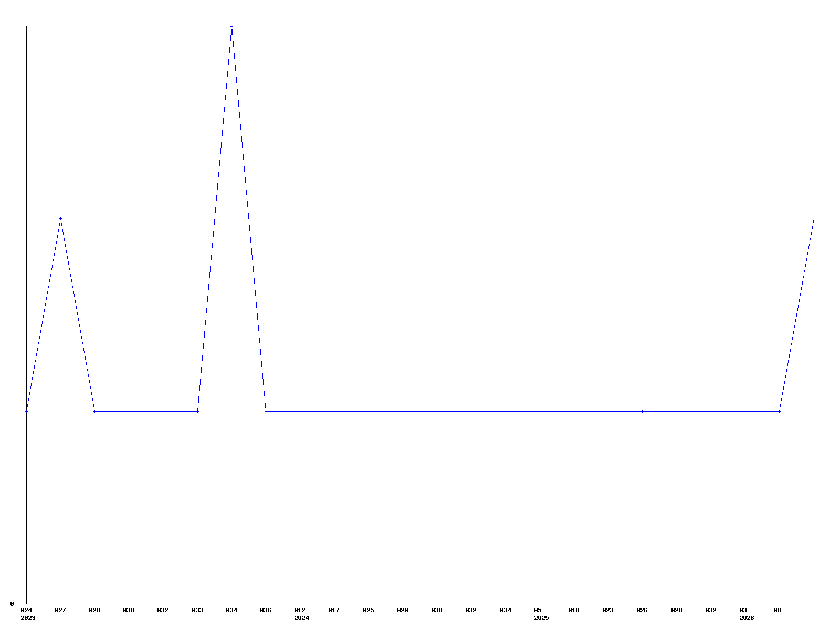
Task: Click the W17 x-axis label
Action: [x=334, y=610]
